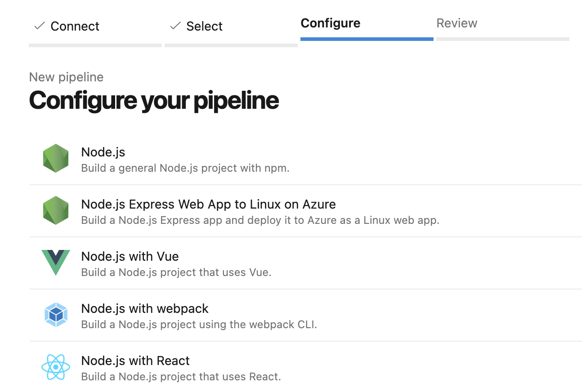Click the gray progress bar under Review

click(502, 39)
